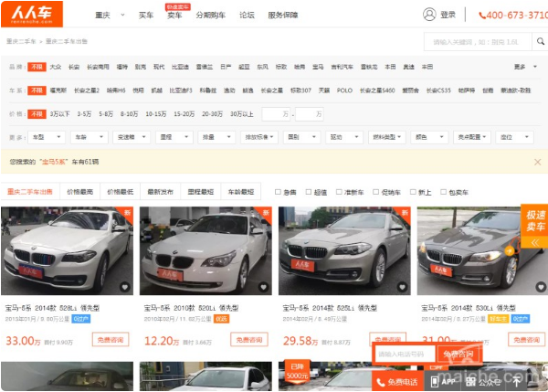
Task: Favorite the 530Li car heart icon
Action: pos(541,287)
